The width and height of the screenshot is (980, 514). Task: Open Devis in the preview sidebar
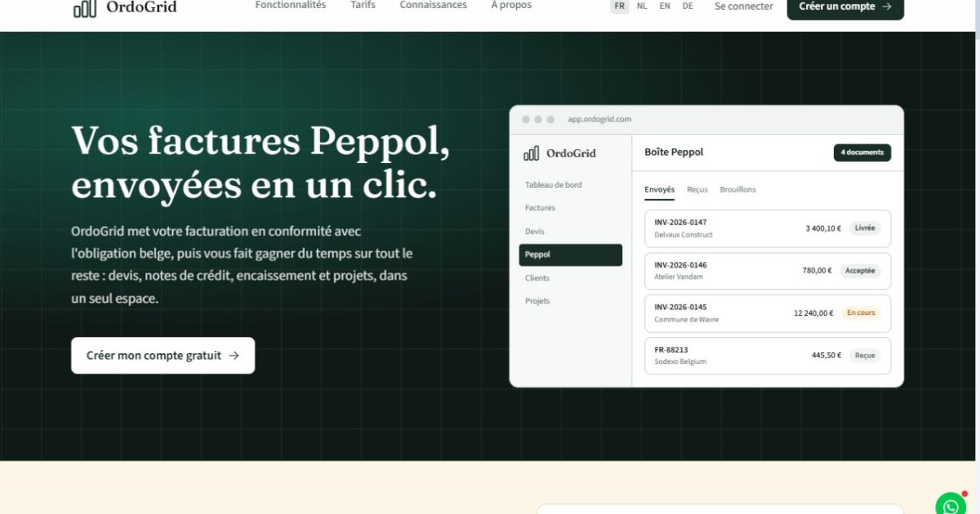pyautogui.click(x=535, y=232)
